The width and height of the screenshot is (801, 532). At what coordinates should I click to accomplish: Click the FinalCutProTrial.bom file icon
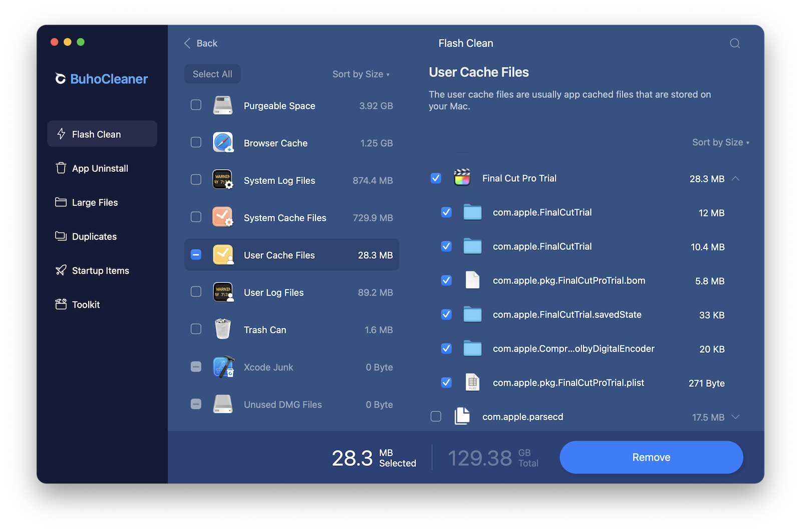pos(472,280)
